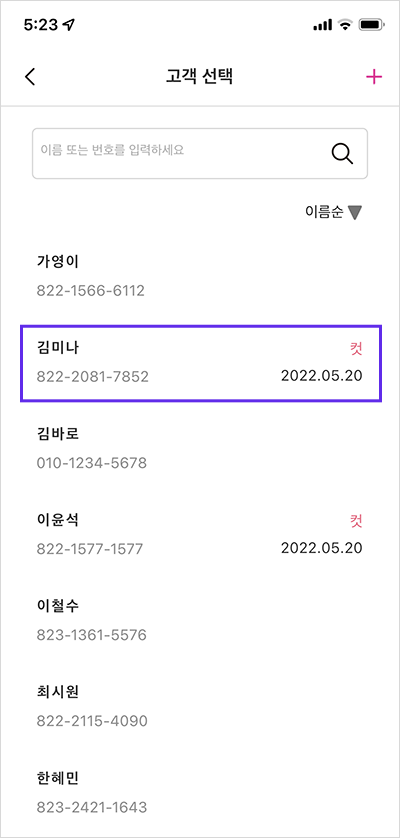Viewport: 400px width, 838px height.
Task: Tap the 컷 label on 김미나's row
Action: pos(356,348)
